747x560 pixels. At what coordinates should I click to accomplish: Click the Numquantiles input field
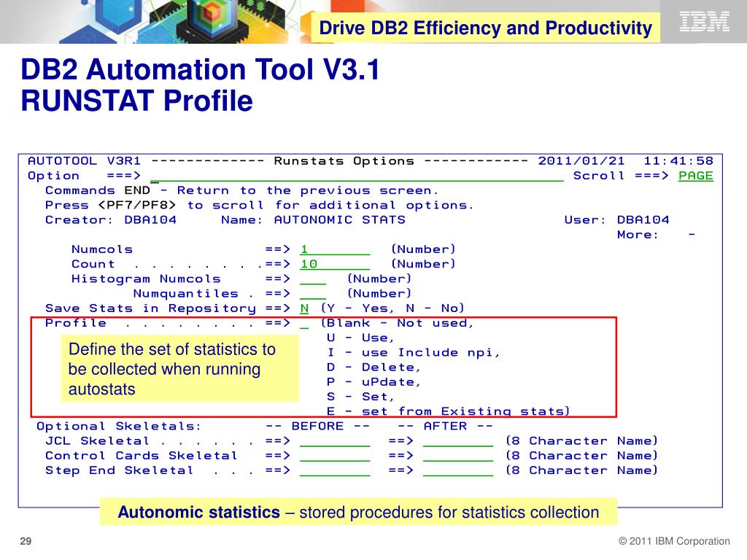point(313,294)
